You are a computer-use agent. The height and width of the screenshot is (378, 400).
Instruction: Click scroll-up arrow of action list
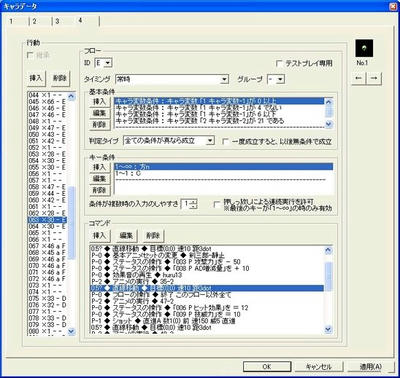coord(71,97)
